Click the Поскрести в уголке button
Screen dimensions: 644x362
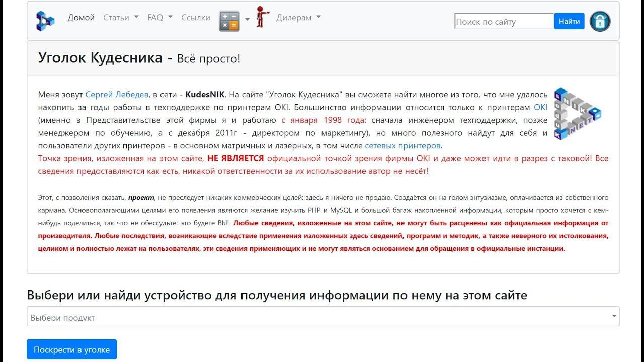[x=71, y=350]
